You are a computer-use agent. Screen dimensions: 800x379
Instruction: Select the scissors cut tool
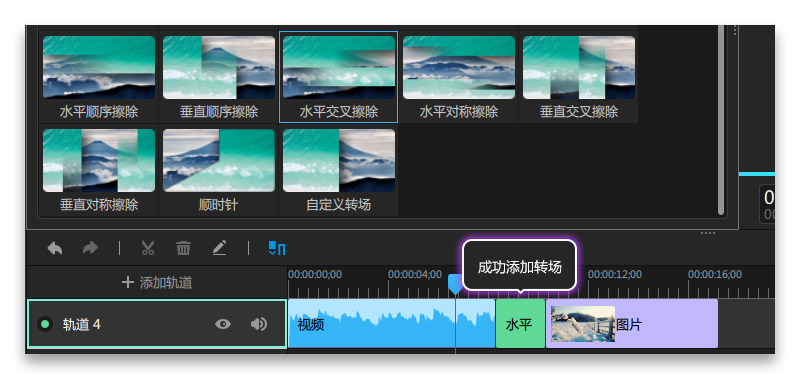[x=147, y=248]
